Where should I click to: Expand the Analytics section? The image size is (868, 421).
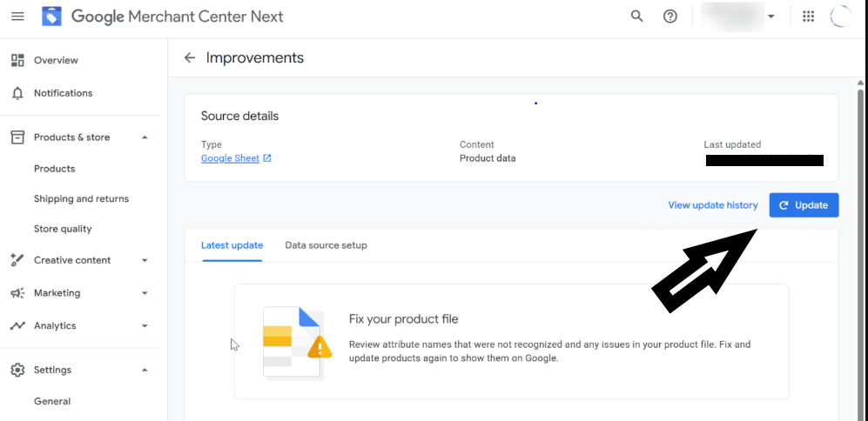coord(145,326)
